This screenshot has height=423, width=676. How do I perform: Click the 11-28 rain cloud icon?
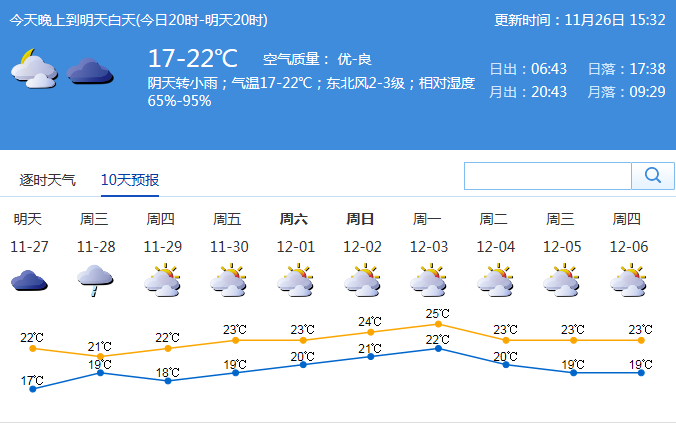pos(95,281)
